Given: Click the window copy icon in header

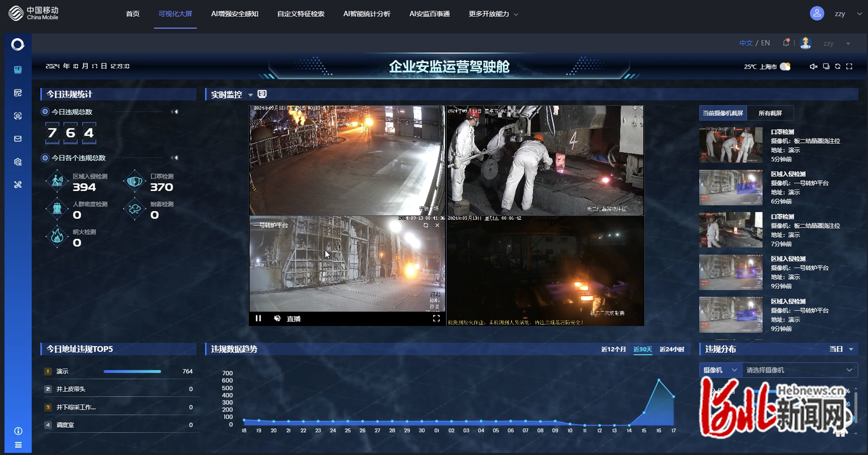Looking at the screenshot, I should (x=826, y=66).
